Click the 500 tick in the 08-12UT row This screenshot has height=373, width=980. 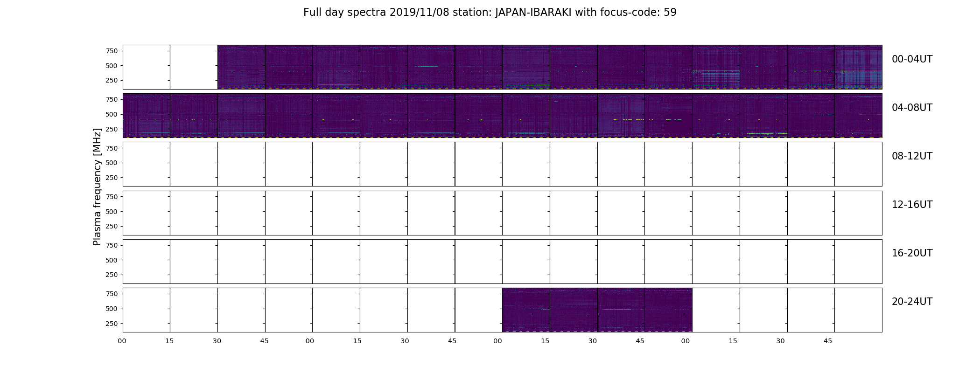[x=112, y=163]
